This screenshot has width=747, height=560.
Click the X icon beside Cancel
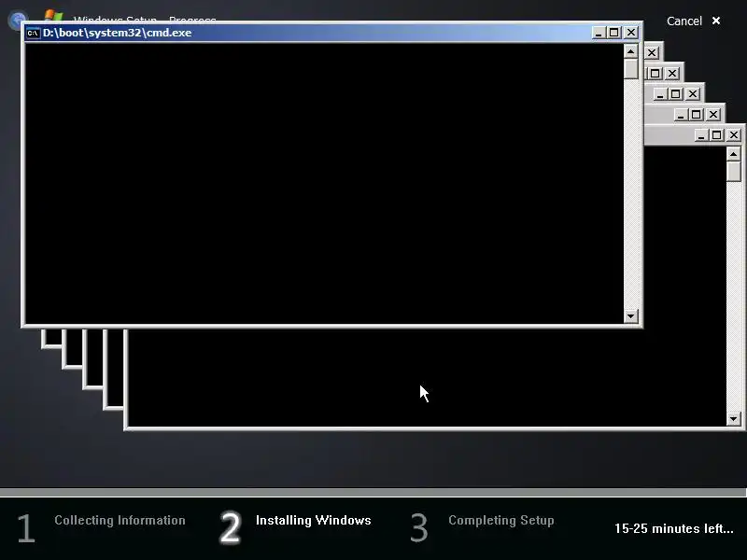(x=716, y=21)
